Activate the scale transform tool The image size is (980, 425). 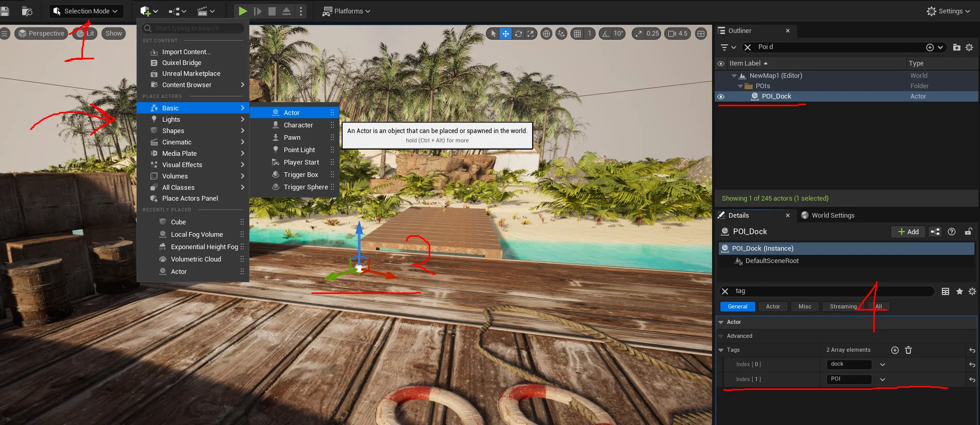pyautogui.click(x=530, y=34)
